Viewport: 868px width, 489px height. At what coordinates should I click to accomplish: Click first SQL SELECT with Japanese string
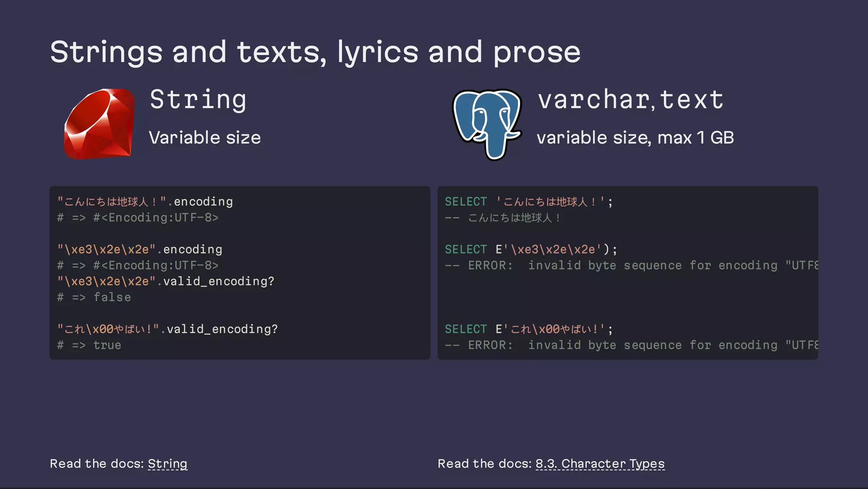point(529,202)
